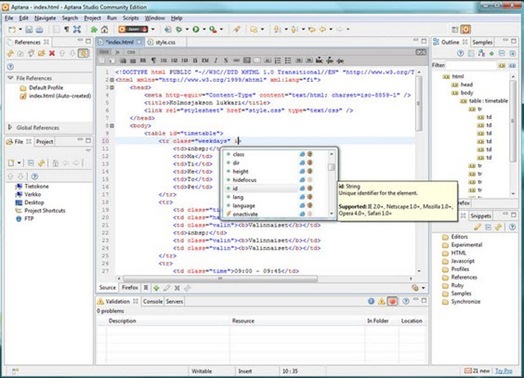This screenshot has width=524, height=378.
Task: Click the editor vertical scrollbar thumb
Action: tap(418, 103)
